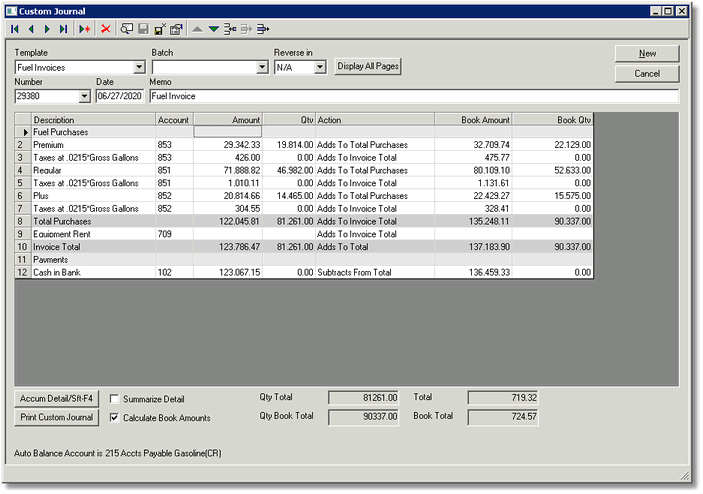The width and height of the screenshot is (703, 494).
Task: Click book amount 136,459.33 cell
Action: click(473, 273)
